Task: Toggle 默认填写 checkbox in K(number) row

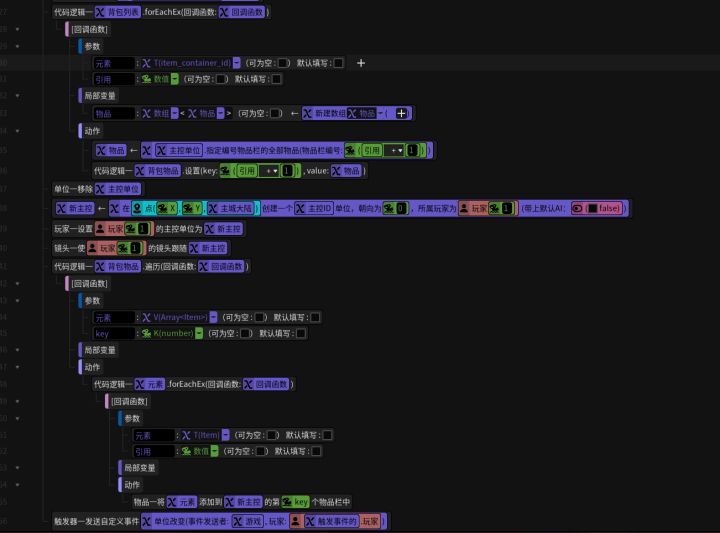Action: tap(301, 333)
